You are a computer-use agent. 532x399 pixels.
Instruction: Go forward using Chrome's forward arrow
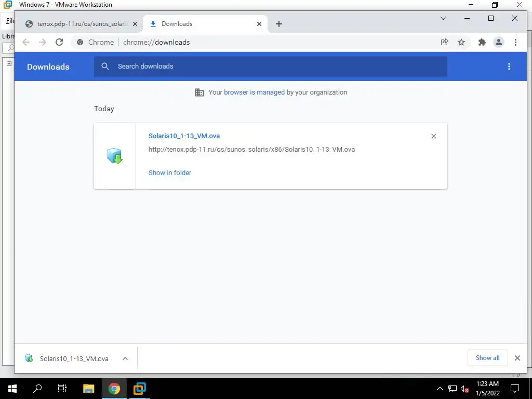pyautogui.click(x=43, y=42)
